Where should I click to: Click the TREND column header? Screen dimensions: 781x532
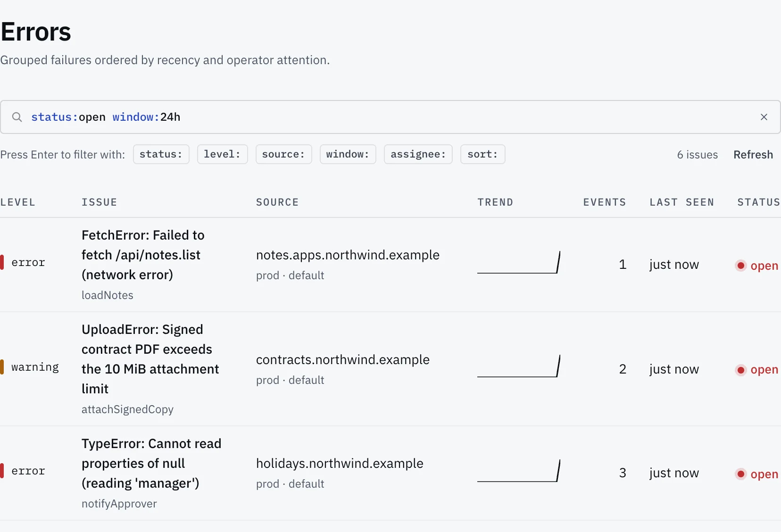[495, 202]
